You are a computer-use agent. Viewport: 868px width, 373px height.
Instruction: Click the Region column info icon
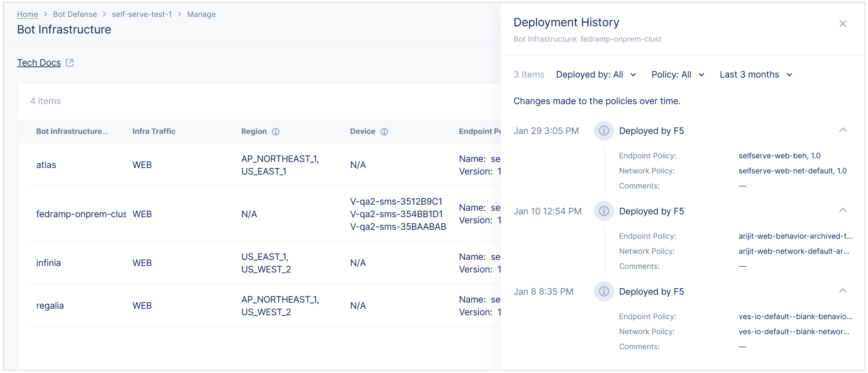click(276, 131)
